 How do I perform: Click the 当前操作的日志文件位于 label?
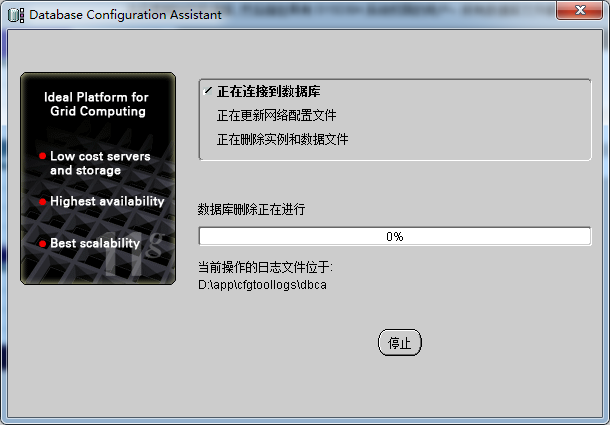click(265, 267)
